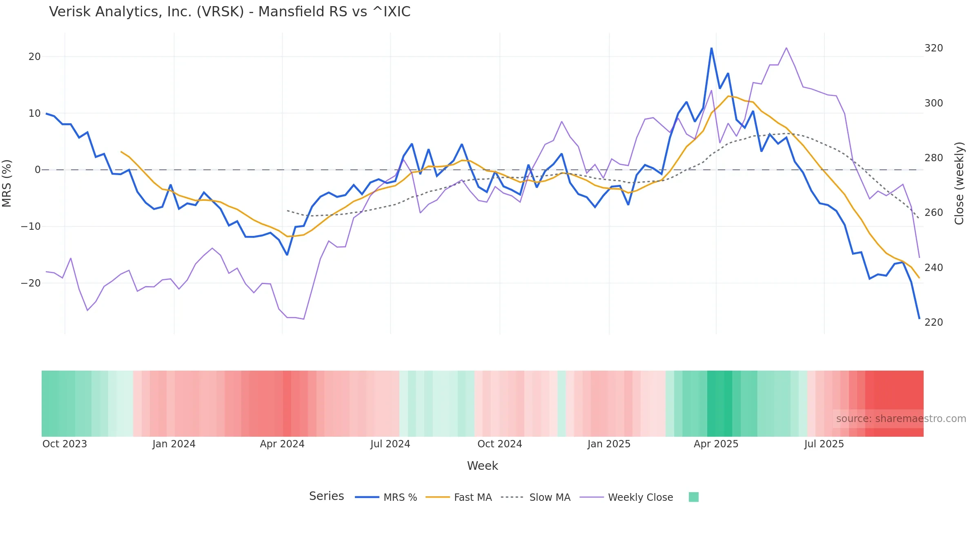Image resolution: width=980 pixels, height=551 pixels.
Task: Click the 'Apr 2024' axis label
Action: pyautogui.click(x=282, y=444)
